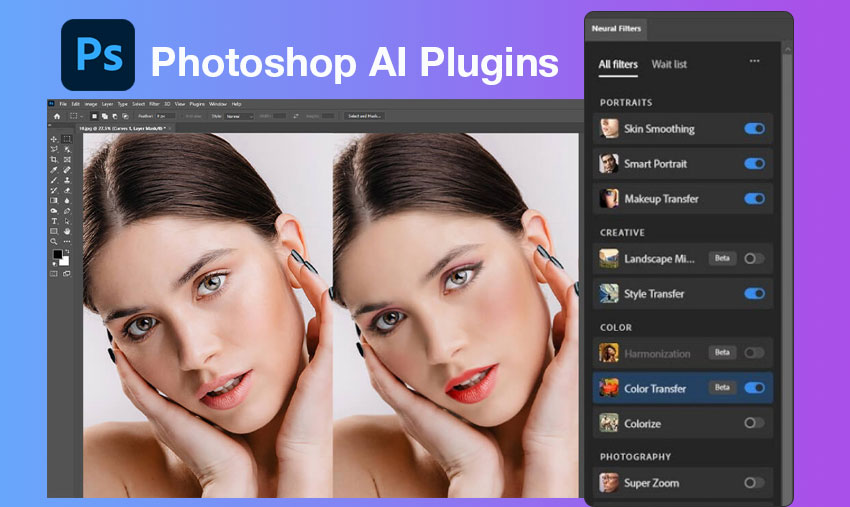Select the Frame tool
Viewport: 850px width, 507px height.
67,159
